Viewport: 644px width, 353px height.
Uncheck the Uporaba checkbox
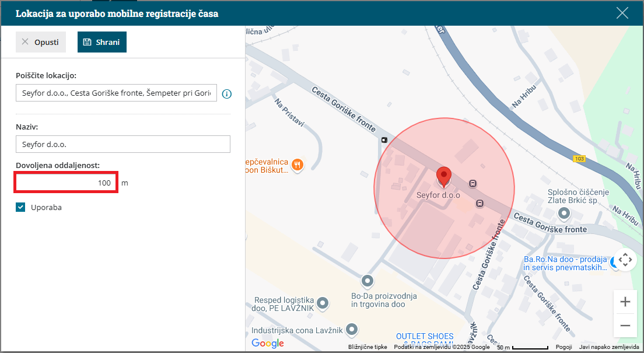point(20,207)
